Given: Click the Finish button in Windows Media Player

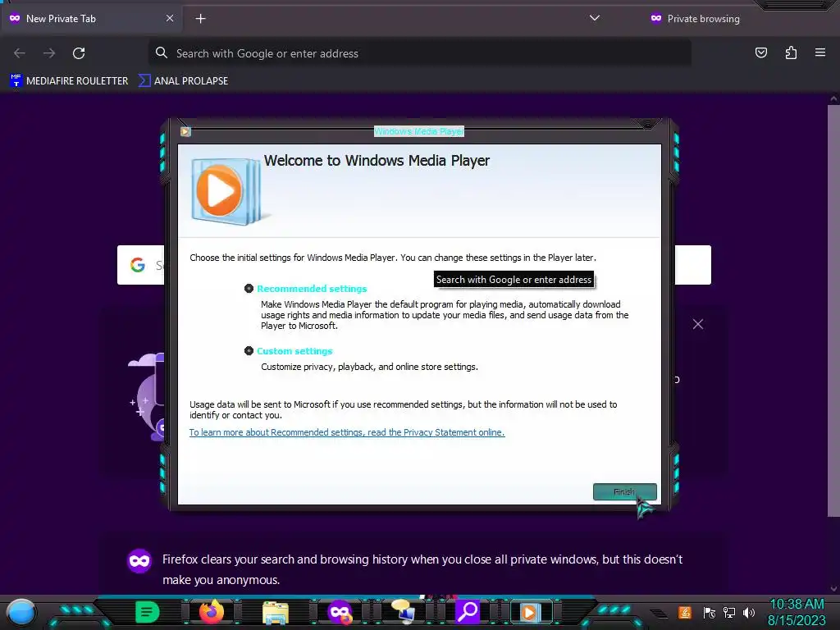Looking at the screenshot, I should pos(624,492).
